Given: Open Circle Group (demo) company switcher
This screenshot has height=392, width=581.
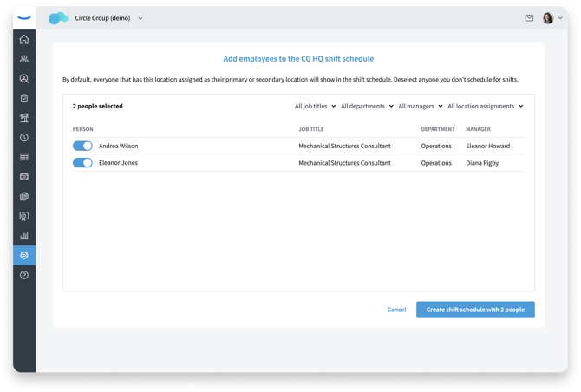Looking at the screenshot, I should pos(108,18).
